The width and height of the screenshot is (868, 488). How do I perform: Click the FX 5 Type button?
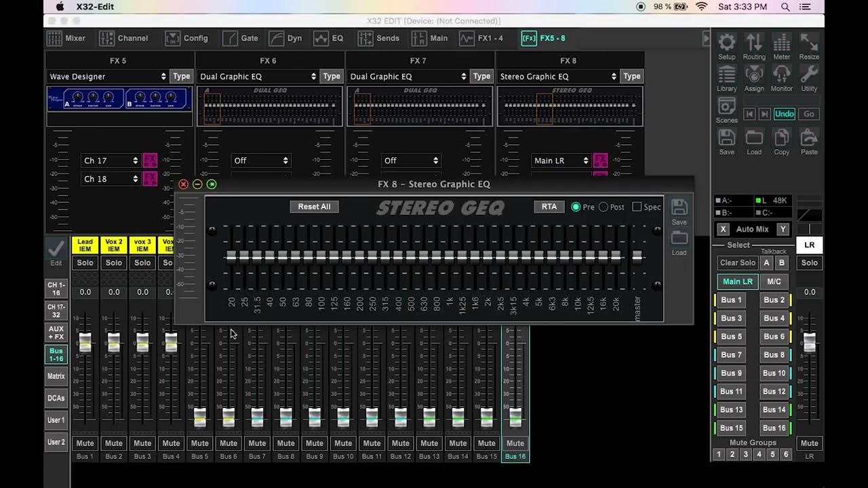[182, 77]
